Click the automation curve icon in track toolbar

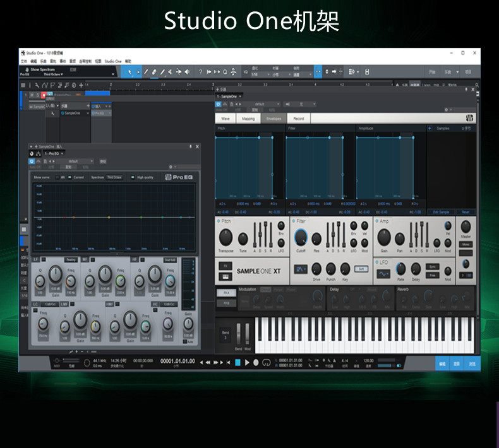click(x=45, y=85)
